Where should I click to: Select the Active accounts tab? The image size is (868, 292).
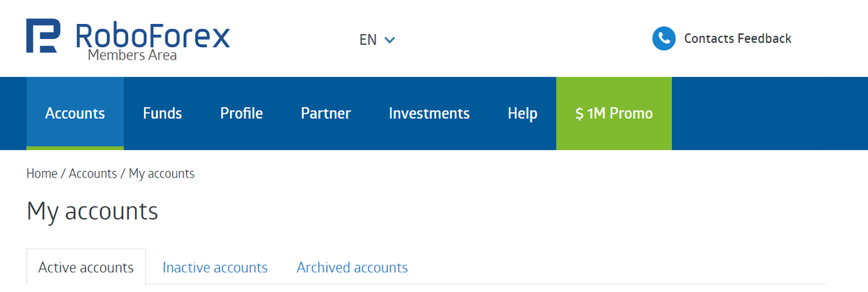pyautogui.click(x=86, y=267)
